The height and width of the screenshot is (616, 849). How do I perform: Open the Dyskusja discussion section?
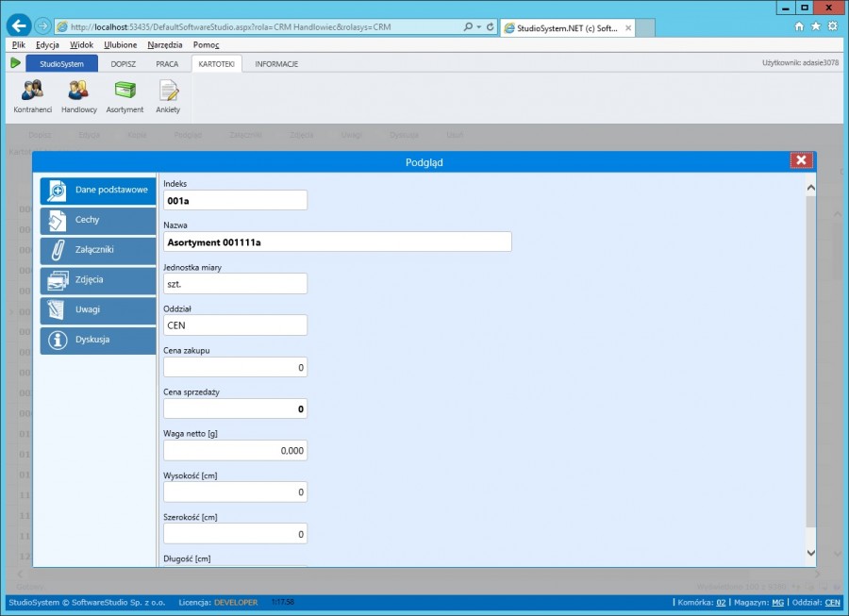98,341
